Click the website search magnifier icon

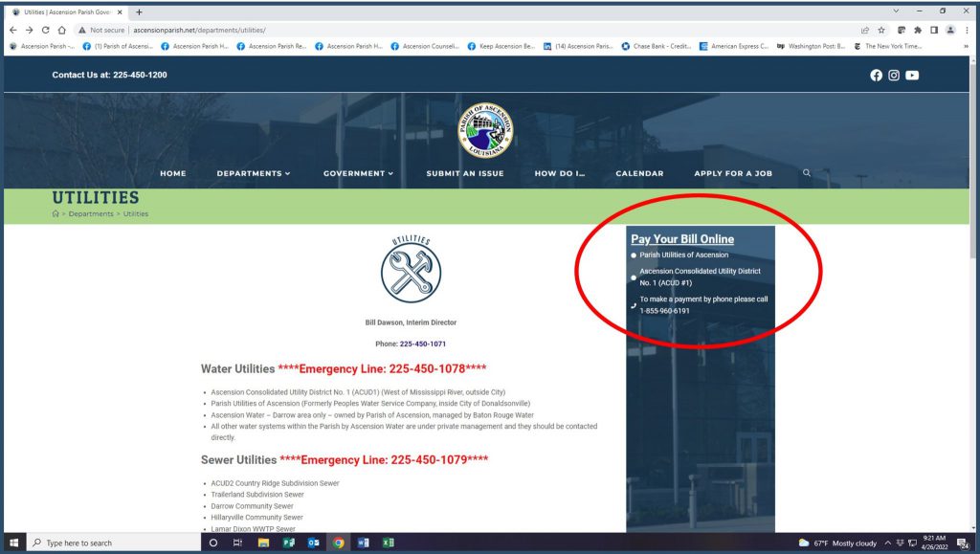[807, 173]
